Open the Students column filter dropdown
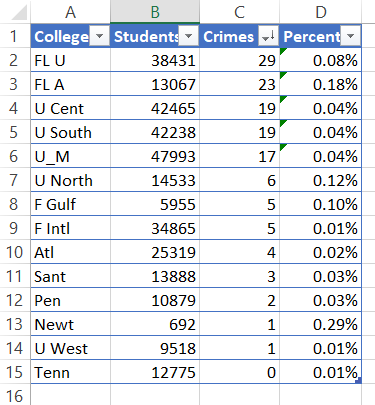Screen dimensions: 375x405 (189, 36)
